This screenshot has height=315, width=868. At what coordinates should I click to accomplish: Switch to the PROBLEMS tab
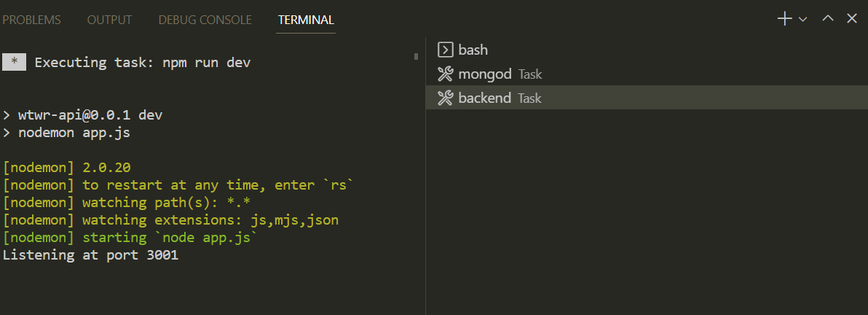pos(31,20)
